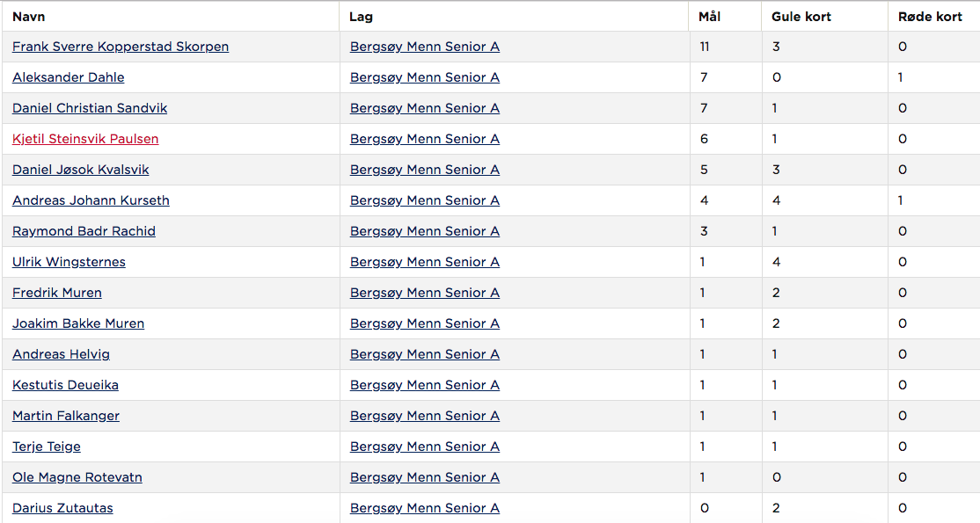Click Ole Magne Rotevatn link
980x523 pixels.
[x=77, y=477]
